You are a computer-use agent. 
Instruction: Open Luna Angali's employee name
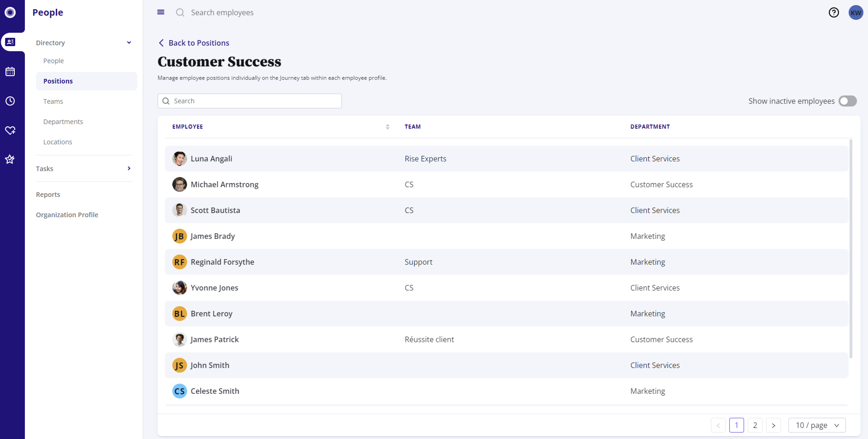click(x=211, y=158)
